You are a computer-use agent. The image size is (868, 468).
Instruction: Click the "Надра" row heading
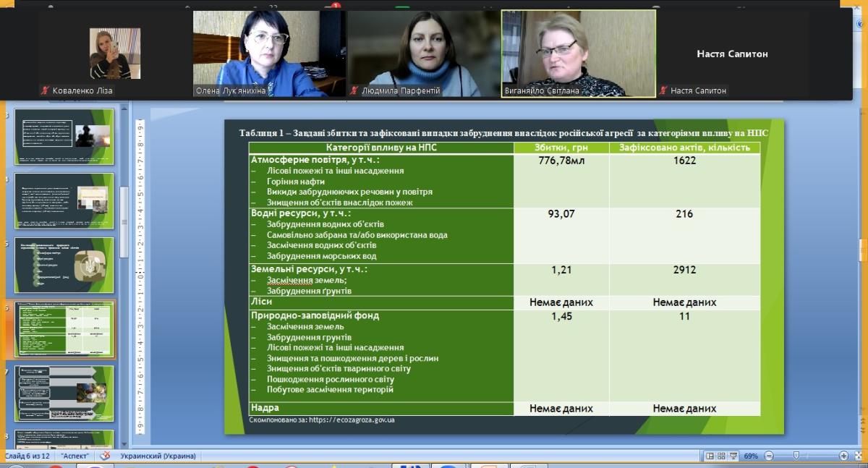[x=265, y=408]
